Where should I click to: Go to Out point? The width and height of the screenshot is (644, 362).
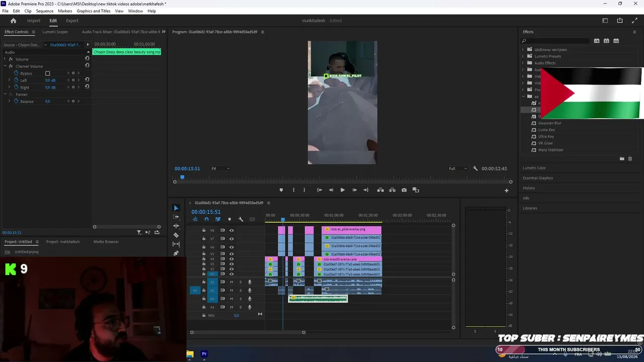(366, 190)
